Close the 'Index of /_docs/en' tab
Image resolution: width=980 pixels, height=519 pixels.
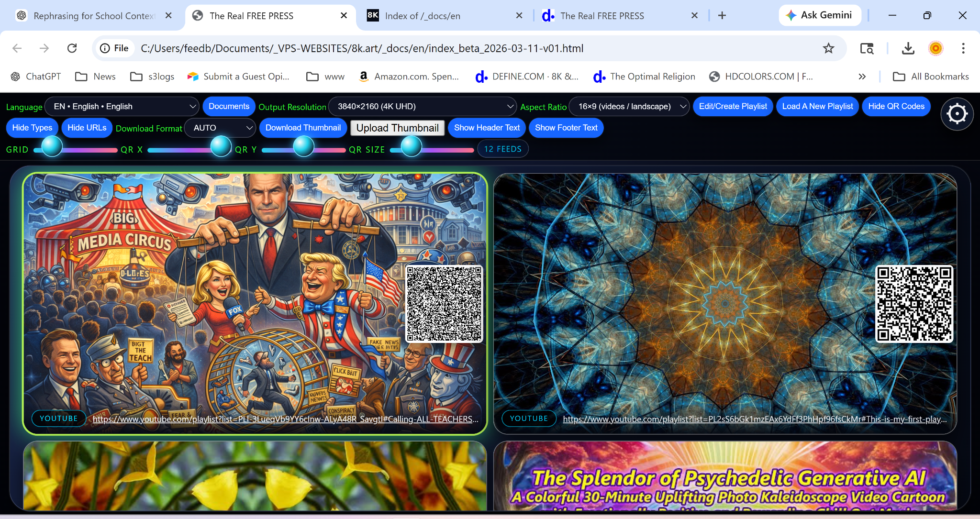pos(519,16)
